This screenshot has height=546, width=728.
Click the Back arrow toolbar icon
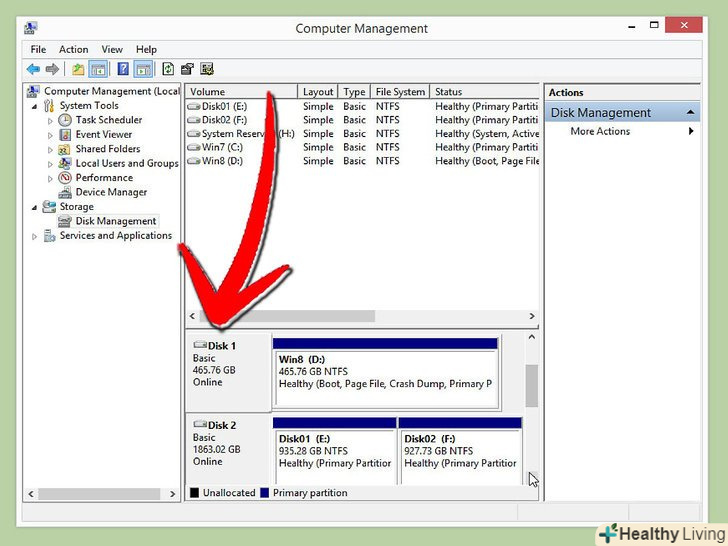tap(33, 69)
